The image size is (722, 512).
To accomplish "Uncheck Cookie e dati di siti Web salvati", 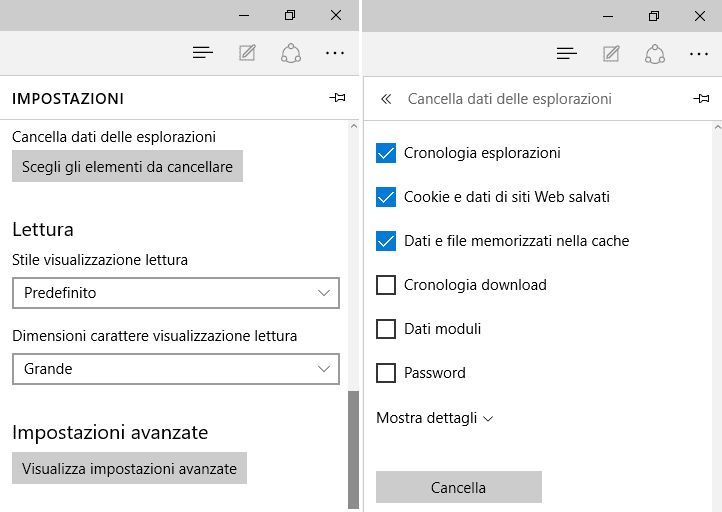I will point(386,197).
